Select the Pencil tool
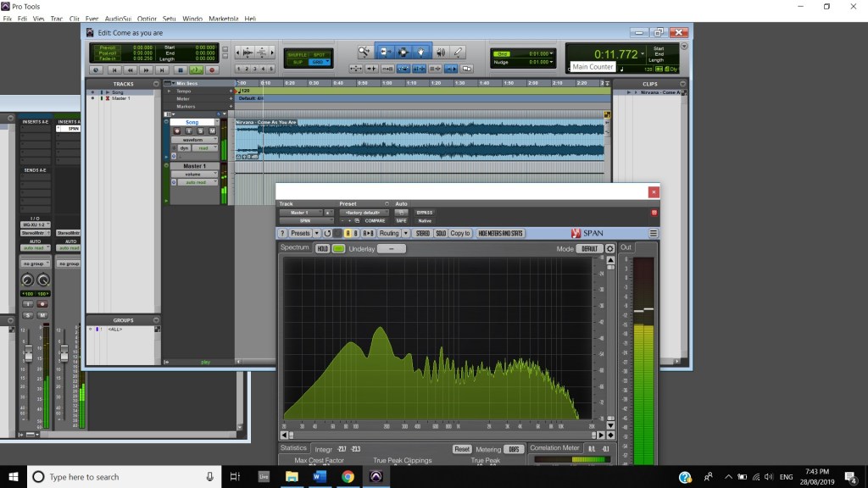The height and width of the screenshot is (488, 868). click(459, 52)
